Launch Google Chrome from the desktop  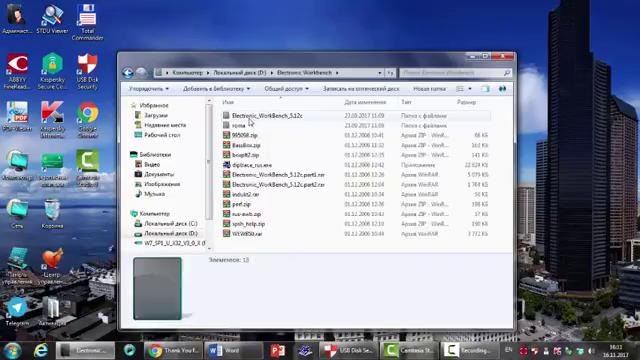[87, 120]
